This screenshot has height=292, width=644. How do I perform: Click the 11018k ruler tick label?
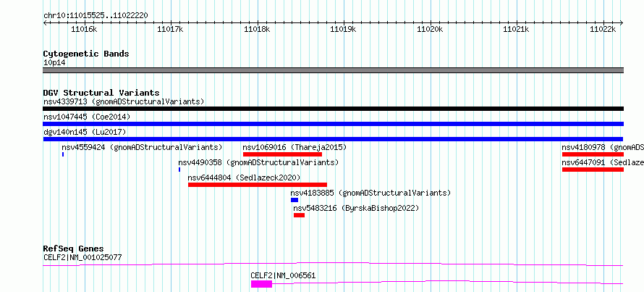point(257,29)
